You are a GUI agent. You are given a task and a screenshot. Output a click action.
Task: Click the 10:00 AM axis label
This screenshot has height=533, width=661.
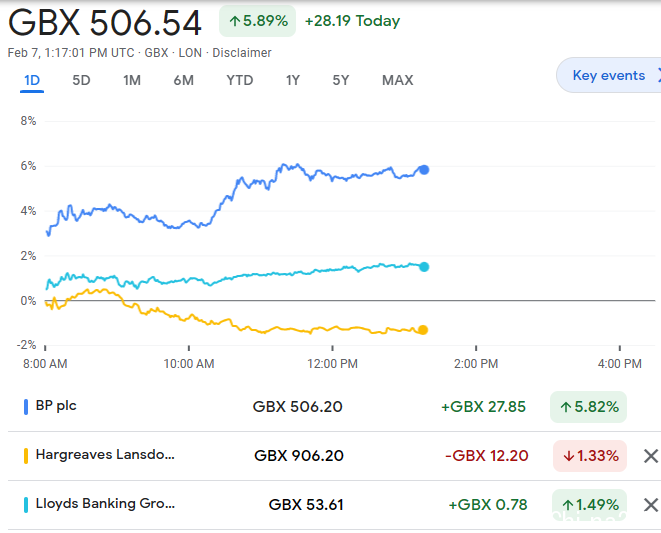[x=189, y=363]
